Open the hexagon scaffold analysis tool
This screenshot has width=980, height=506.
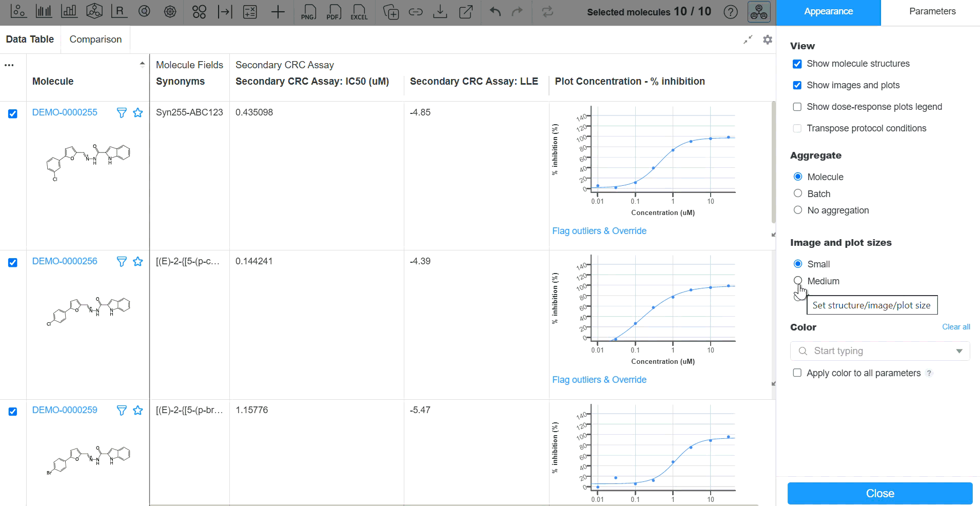pos(94,11)
